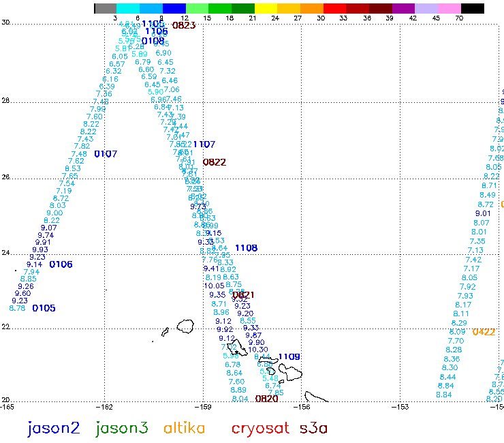
Task: Click the 8.09 value beside 0422
Action: (458, 332)
